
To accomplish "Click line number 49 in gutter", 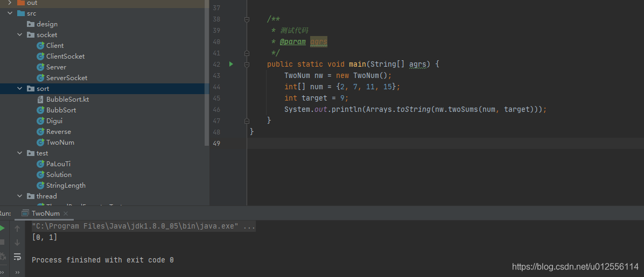I will click(216, 143).
